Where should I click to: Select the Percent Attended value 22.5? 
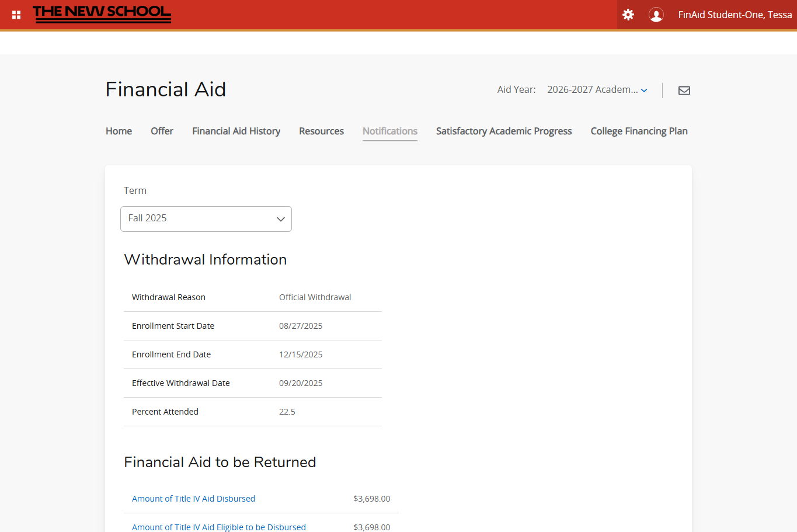[x=287, y=412]
